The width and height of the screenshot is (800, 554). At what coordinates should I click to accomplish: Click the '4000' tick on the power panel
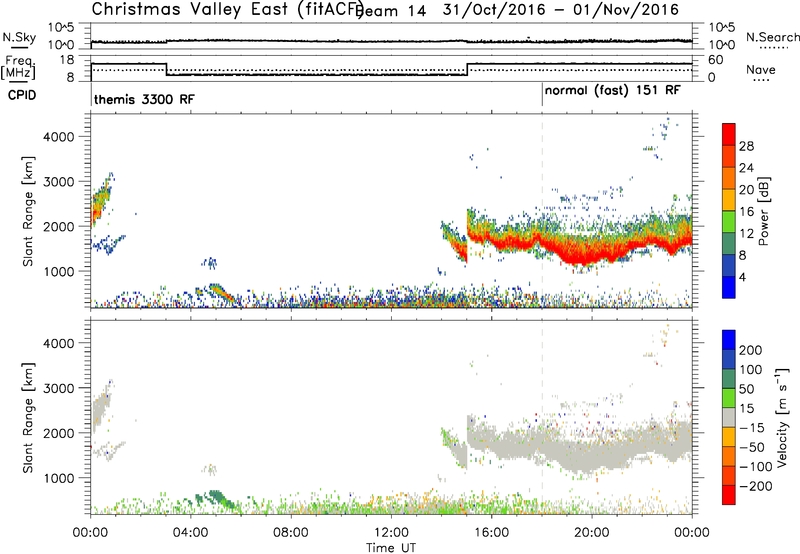[x=58, y=137]
